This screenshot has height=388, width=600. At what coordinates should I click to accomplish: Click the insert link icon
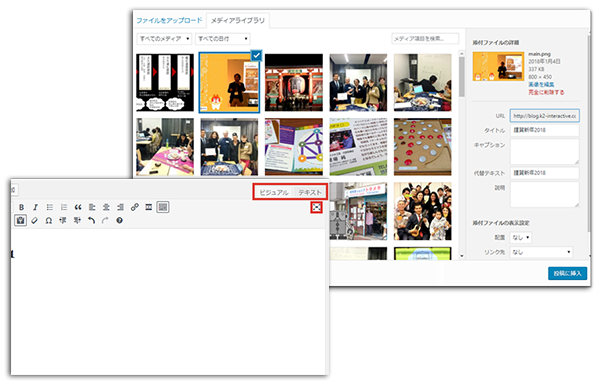click(x=135, y=207)
